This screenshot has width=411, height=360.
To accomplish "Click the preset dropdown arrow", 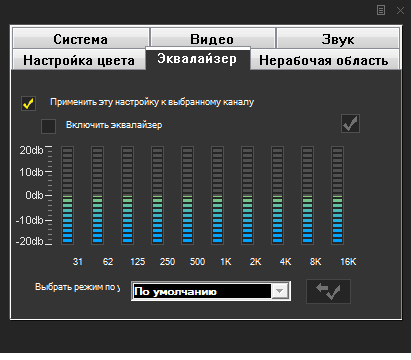I will (280, 291).
